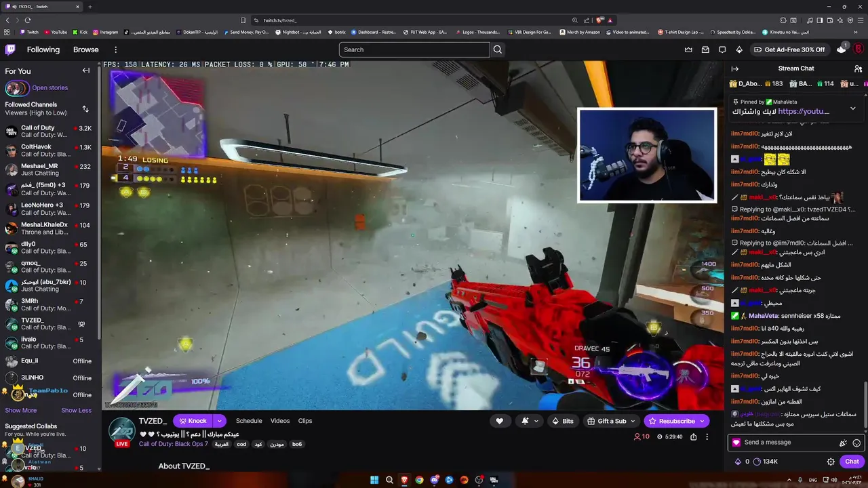Image resolution: width=868 pixels, height=488 pixels.
Task: Click the follow heart button
Action: [x=500, y=421]
